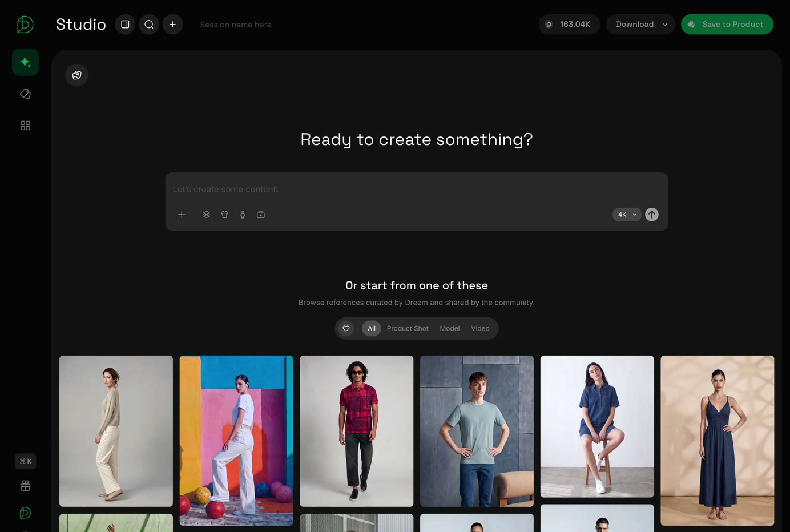The height and width of the screenshot is (532, 790).
Task: Open the man in green t-shirt thumbnail
Action: (x=477, y=431)
